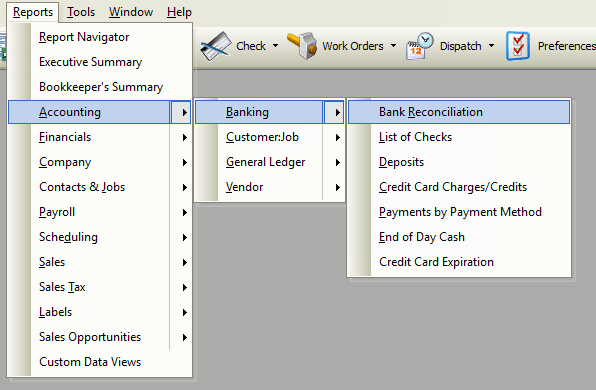Open the Tools menu
596x390 pixels.
pyautogui.click(x=81, y=12)
